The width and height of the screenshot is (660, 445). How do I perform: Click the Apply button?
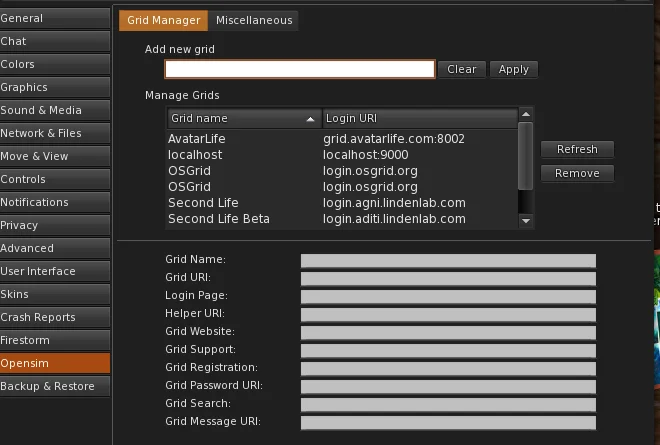pyautogui.click(x=514, y=69)
